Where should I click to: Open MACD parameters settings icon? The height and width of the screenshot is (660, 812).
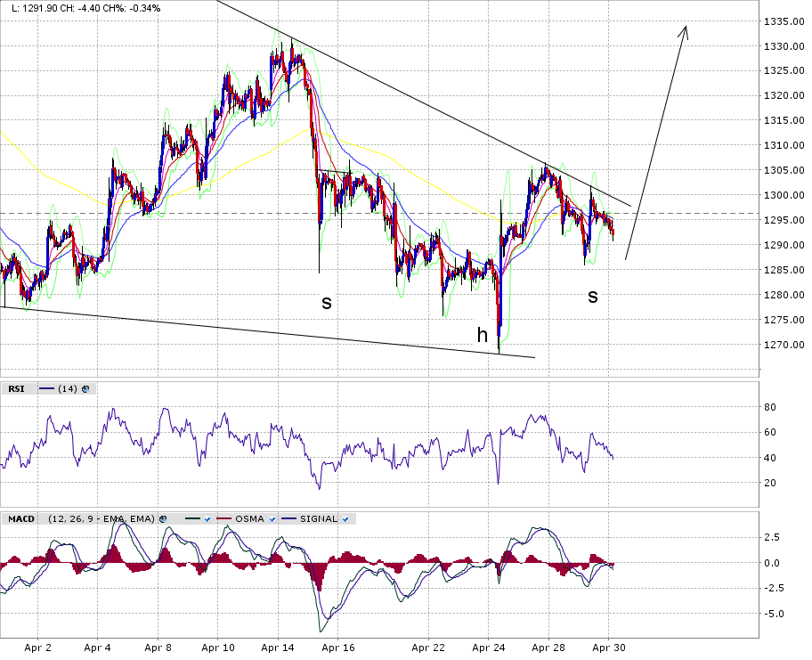[x=163, y=519]
